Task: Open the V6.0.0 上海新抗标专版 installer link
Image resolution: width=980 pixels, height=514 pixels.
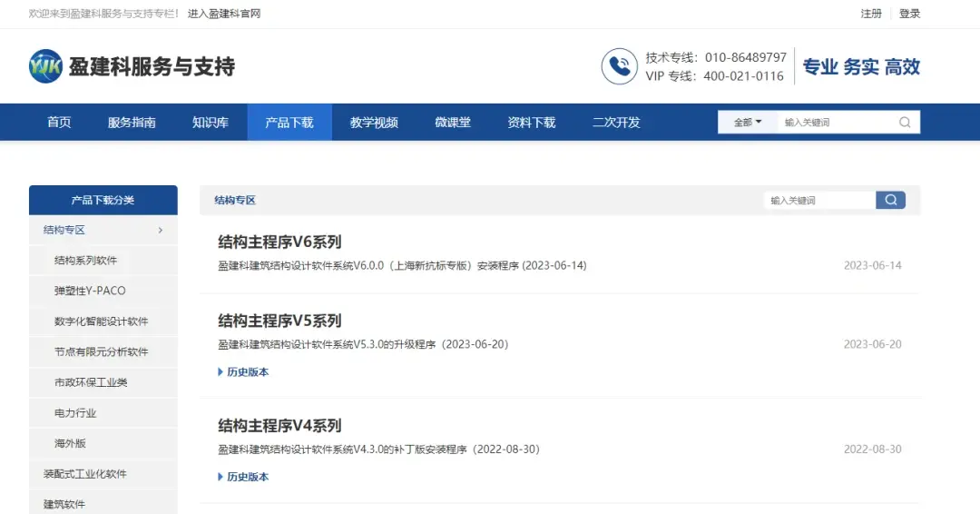Action: (x=402, y=266)
